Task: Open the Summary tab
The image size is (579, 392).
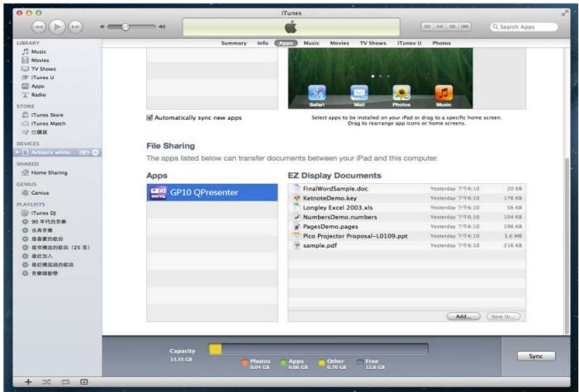Action: pos(234,43)
